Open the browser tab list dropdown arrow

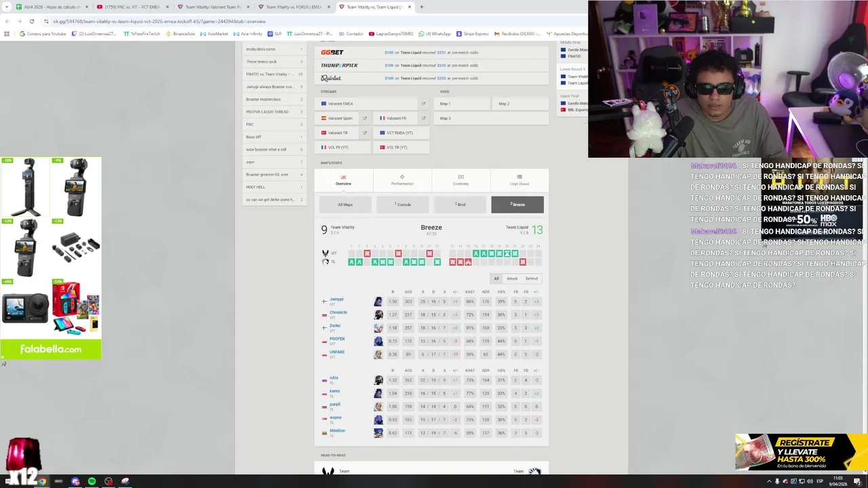(x=6, y=7)
